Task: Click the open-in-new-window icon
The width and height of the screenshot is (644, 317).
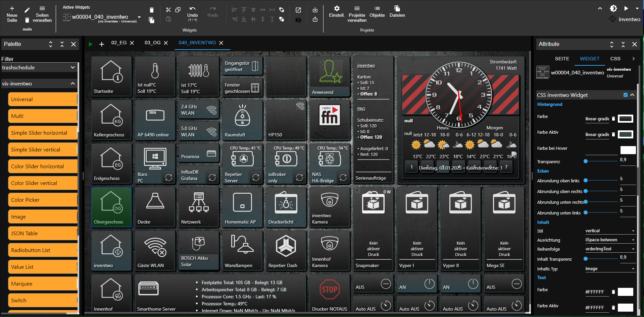Action: coord(298,10)
